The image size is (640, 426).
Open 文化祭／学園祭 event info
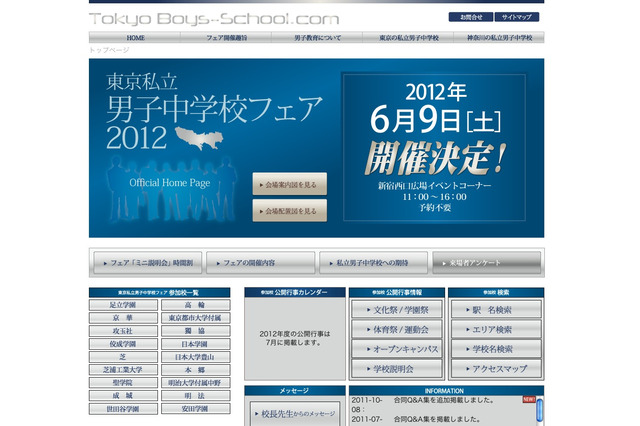397,310
